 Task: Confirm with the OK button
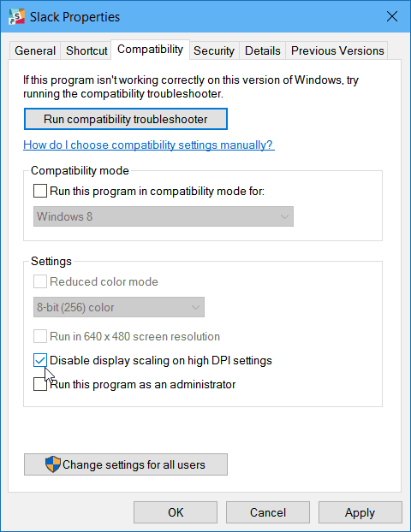pos(176,512)
